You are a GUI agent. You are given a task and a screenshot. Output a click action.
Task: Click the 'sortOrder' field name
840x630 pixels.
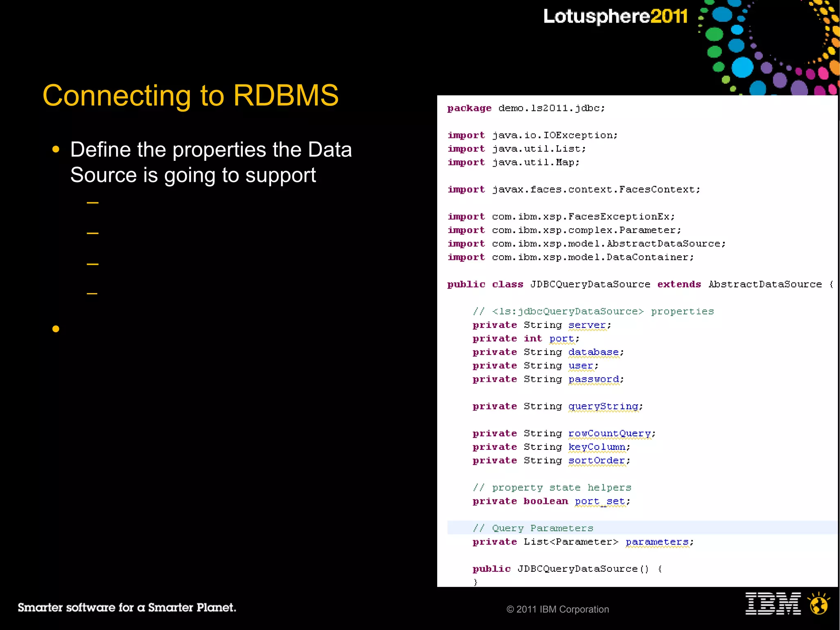596,460
